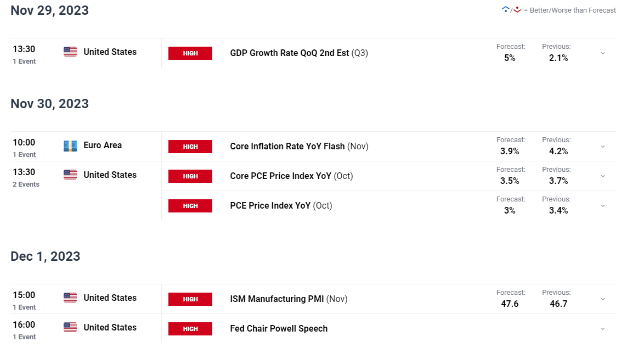This screenshot has width=644, height=353.
Task: Click the US flag beside GDP Growth Rate
Action: (x=70, y=52)
